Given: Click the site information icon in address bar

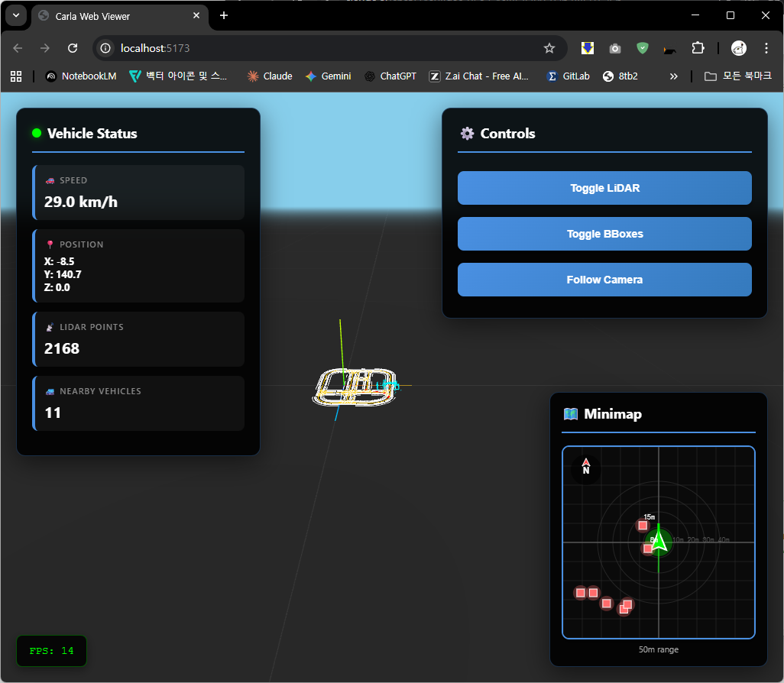Looking at the screenshot, I should tap(106, 48).
